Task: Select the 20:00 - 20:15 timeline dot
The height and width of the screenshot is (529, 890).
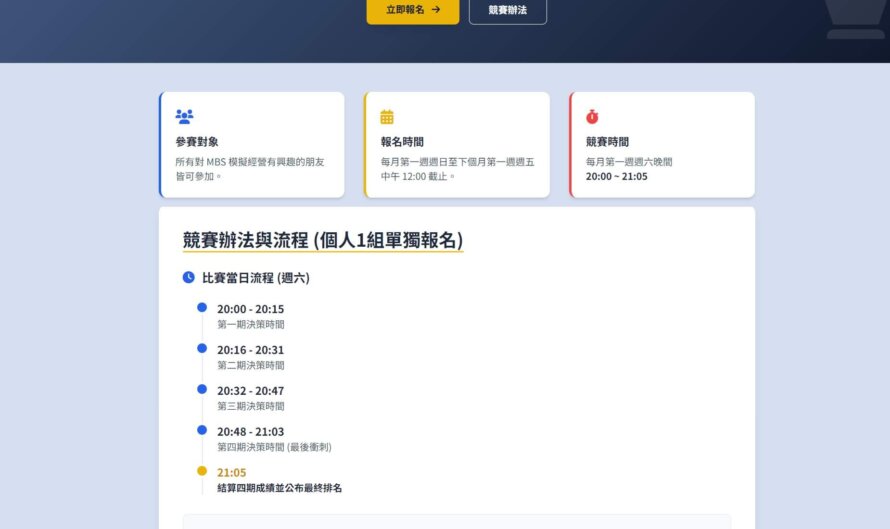Action: 202,307
